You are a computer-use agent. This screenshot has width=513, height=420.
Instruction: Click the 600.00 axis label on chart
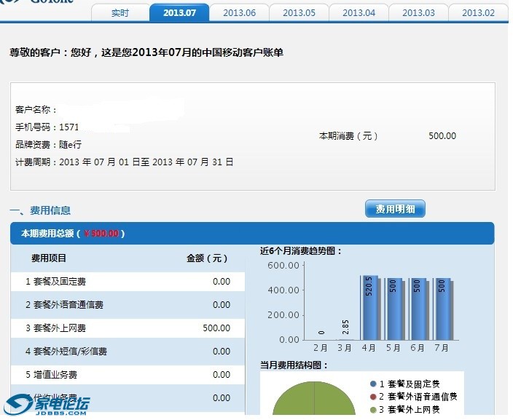tap(283, 266)
